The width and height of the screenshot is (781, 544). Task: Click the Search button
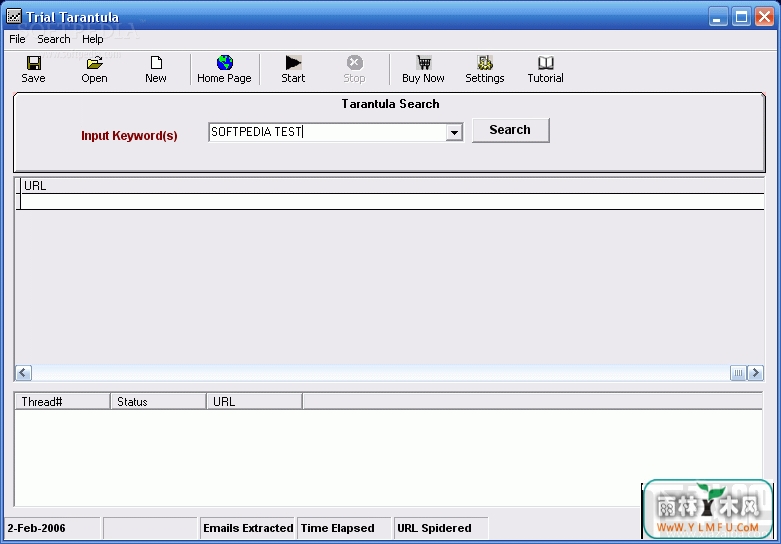pos(511,130)
